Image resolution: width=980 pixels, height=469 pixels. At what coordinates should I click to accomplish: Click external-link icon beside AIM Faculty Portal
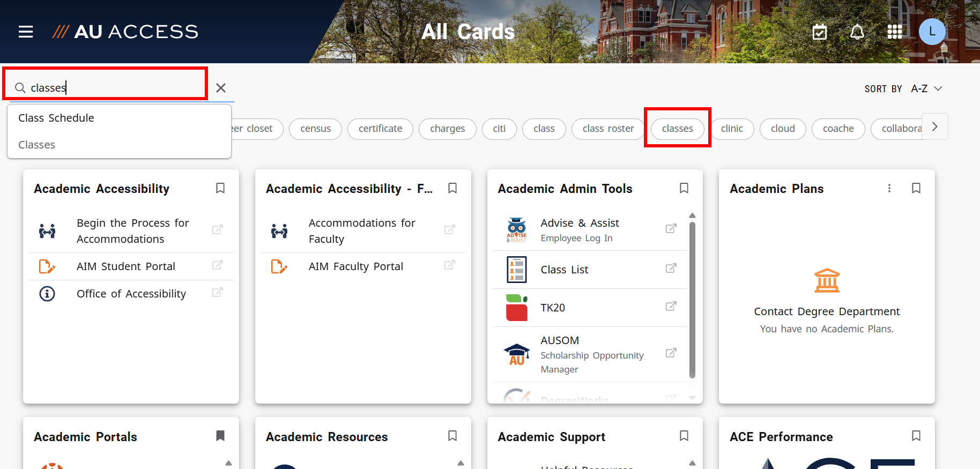click(x=450, y=265)
